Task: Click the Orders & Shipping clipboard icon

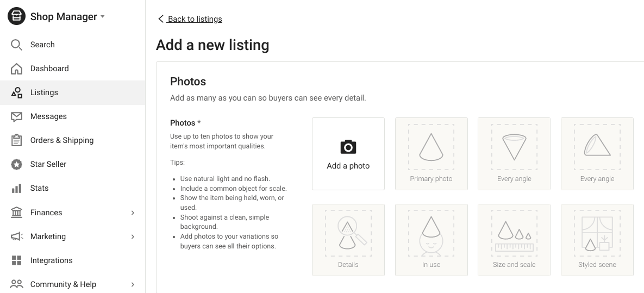Action: point(16,140)
